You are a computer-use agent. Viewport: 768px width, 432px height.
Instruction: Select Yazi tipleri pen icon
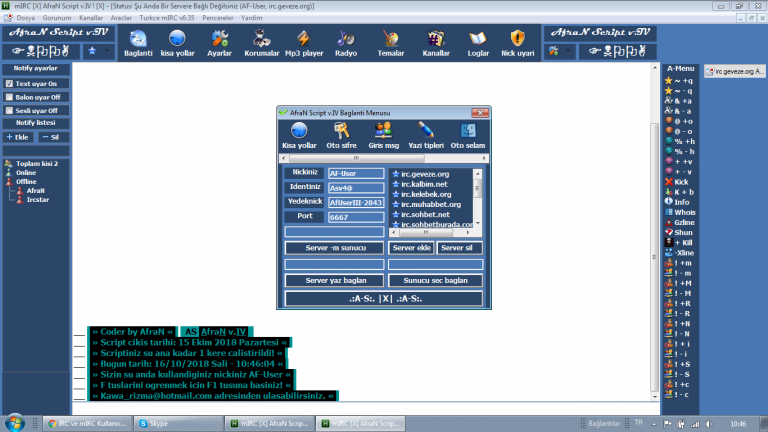(425, 135)
